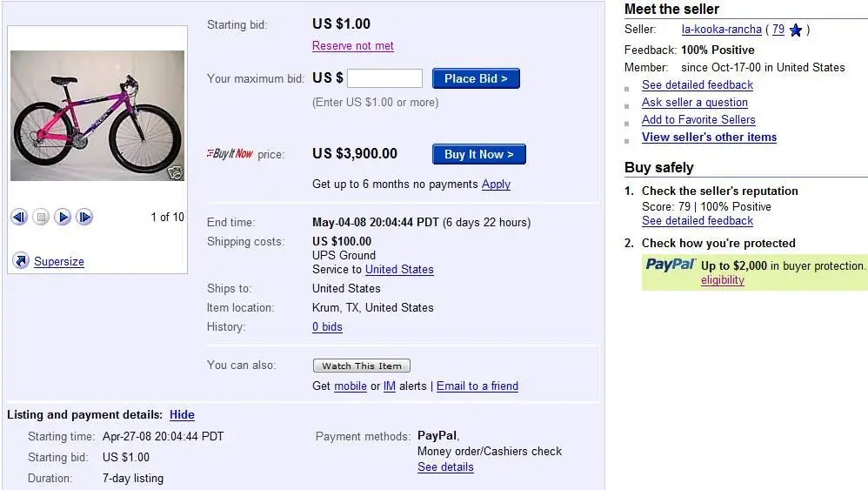Click Ask seller a question
Viewport: 868px width, 490px height.
click(x=695, y=103)
